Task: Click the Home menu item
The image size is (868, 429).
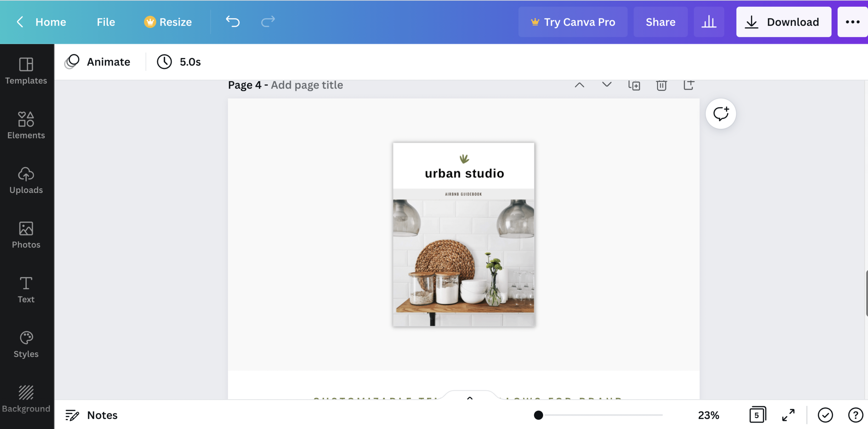Action: coord(51,22)
